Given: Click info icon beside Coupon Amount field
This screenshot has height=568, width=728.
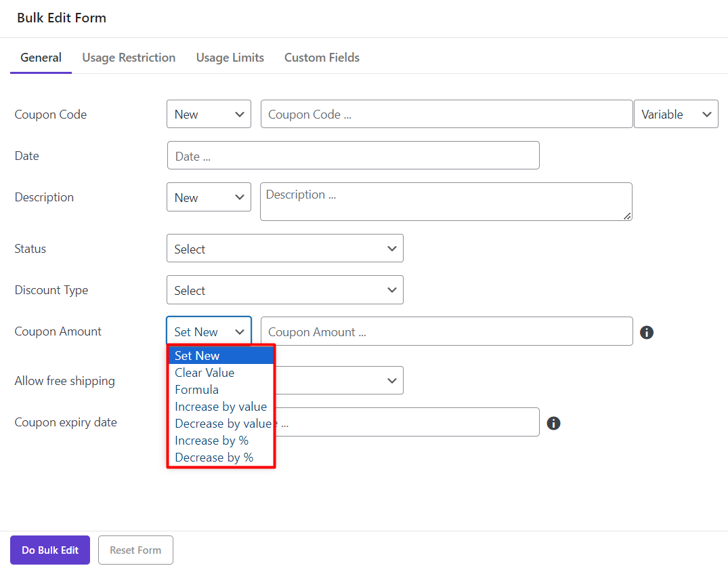Looking at the screenshot, I should click(x=647, y=332).
